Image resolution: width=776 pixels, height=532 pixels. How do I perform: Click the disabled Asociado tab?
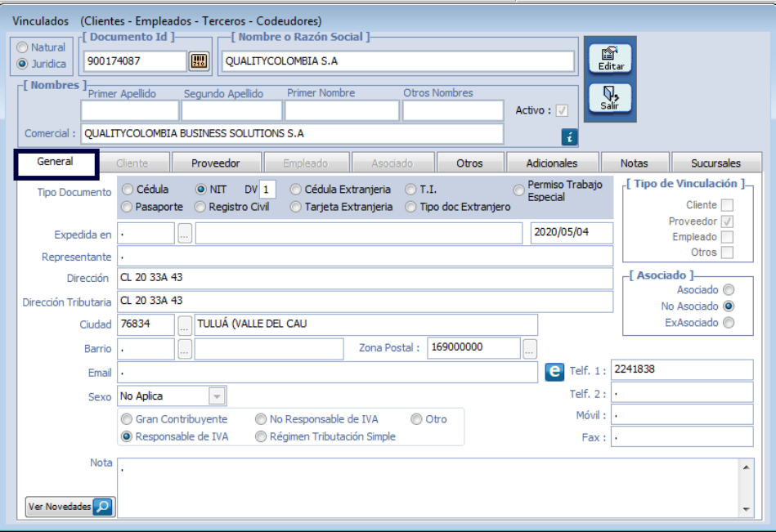pos(392,163)
